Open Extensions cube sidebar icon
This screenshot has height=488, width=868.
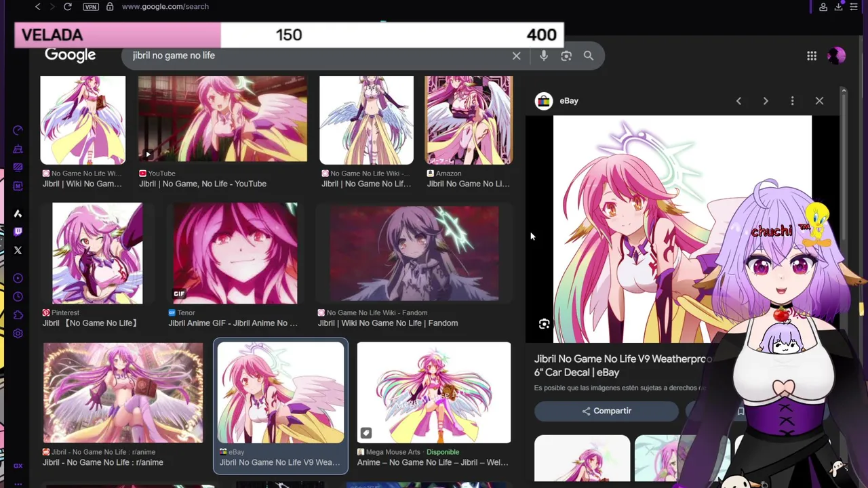(x=18, y=314)
